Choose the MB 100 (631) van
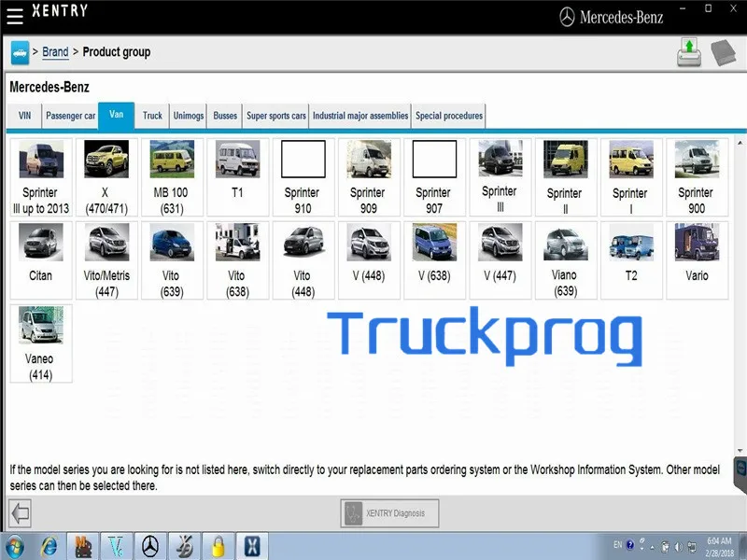This screenshot has height=560, width=747. pos(172,177)
